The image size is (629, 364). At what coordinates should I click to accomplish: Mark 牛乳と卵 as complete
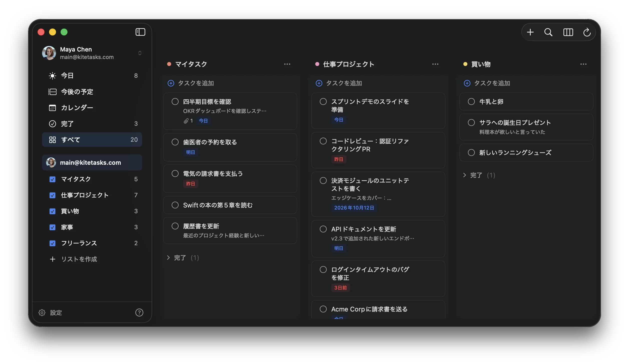pos(471,101)
